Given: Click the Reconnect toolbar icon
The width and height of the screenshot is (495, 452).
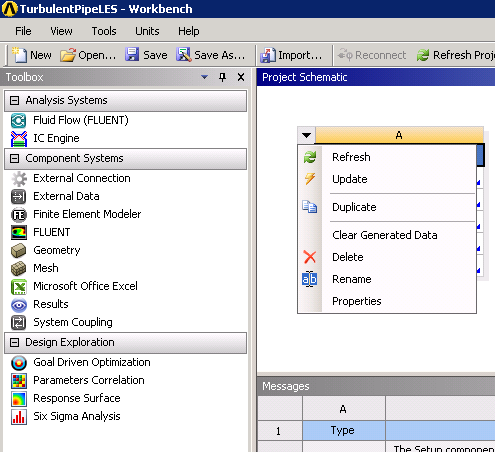Looking at the screenshot, I should click(345, 55).
